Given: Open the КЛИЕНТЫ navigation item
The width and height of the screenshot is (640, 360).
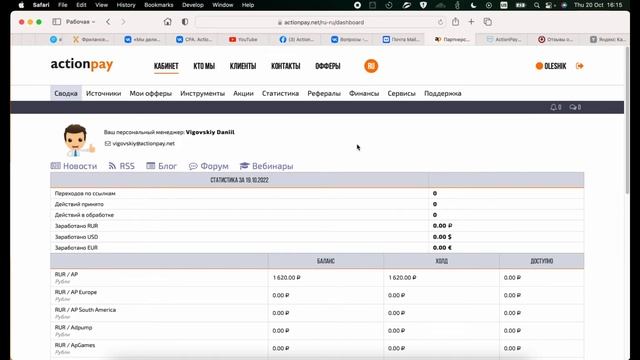Looking at the screenshot, I should click(243, 66).
